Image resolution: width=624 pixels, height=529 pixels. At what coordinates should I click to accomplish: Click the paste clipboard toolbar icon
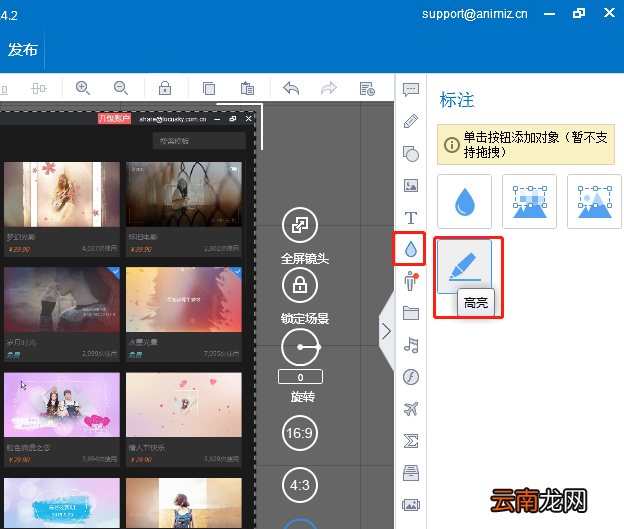click(x=247, y=88)
